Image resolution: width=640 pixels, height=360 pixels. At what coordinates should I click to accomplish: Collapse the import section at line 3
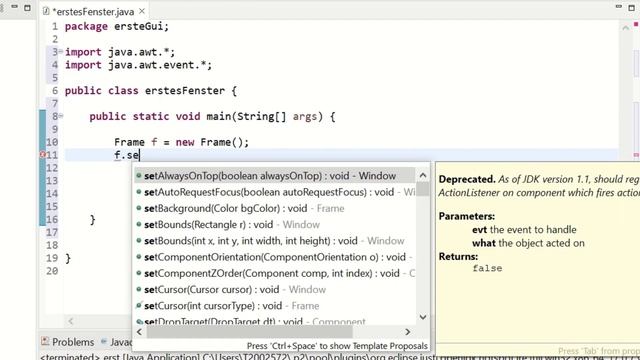(x=60, y=51)
